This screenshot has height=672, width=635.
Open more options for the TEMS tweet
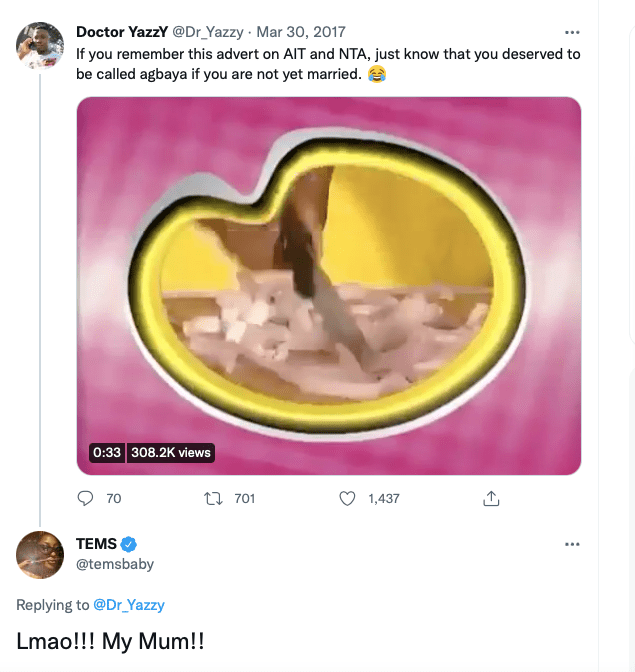[x=571, y=544]
